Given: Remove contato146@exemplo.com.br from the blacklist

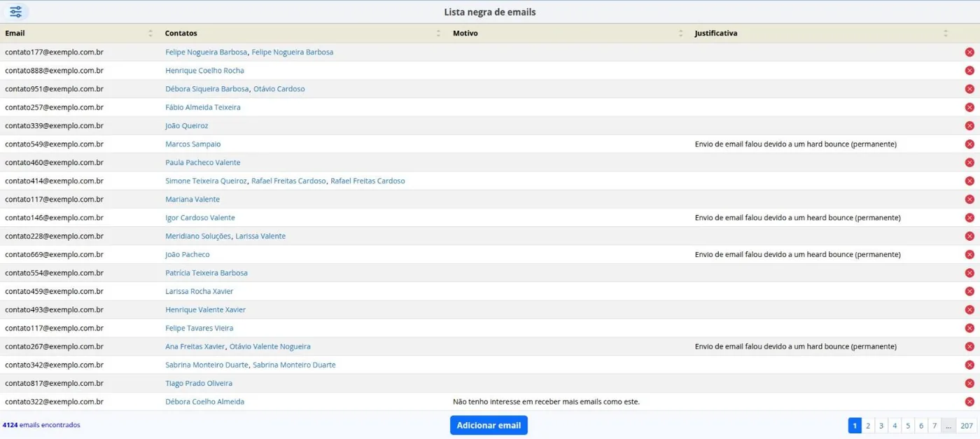Looking at the screenshot, I should [969, 218].
